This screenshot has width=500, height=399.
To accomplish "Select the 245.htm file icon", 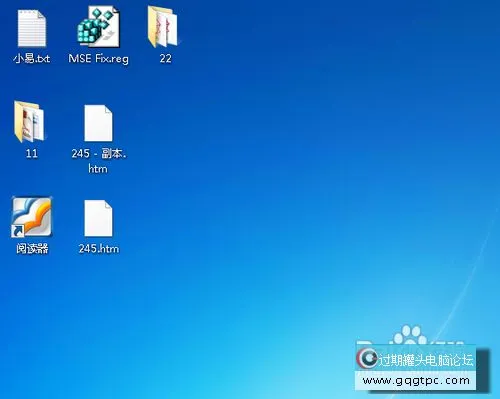I will (98, 218).
